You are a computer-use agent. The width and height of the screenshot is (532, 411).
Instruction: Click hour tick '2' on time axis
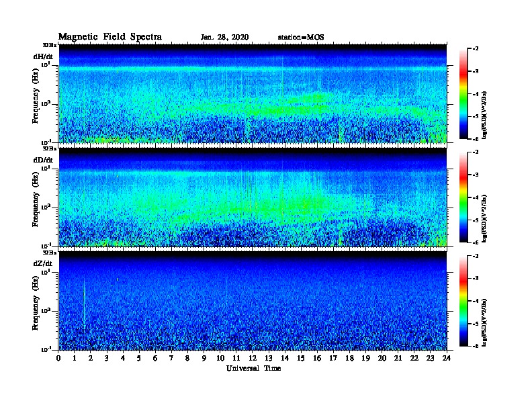(x=91, y=359)
